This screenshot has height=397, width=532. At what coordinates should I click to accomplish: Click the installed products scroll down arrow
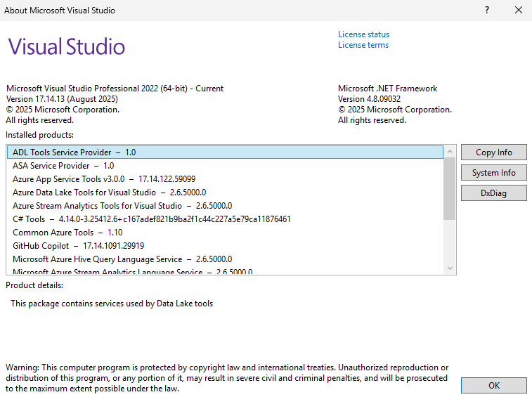pyautogui.click(x=450, y=268)
